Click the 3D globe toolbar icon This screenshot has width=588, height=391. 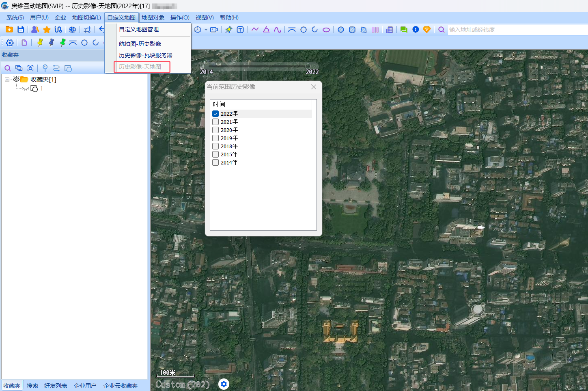[72, 29]
